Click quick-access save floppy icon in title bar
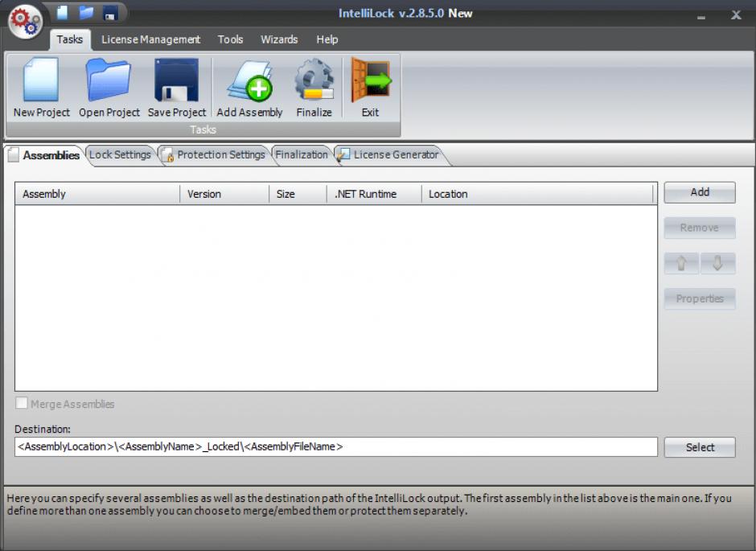Viewport: 756px width, 551px height. [x=110, y=13]
